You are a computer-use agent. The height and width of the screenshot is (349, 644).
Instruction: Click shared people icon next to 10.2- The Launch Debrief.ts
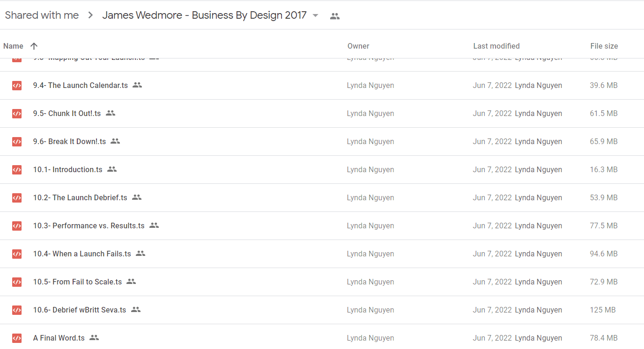coord(137,197)
